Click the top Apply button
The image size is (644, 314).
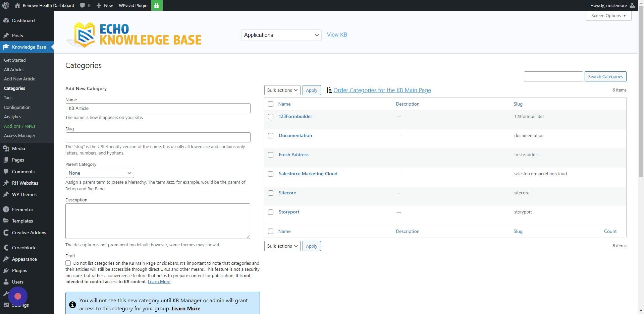(x=312, y=90)
